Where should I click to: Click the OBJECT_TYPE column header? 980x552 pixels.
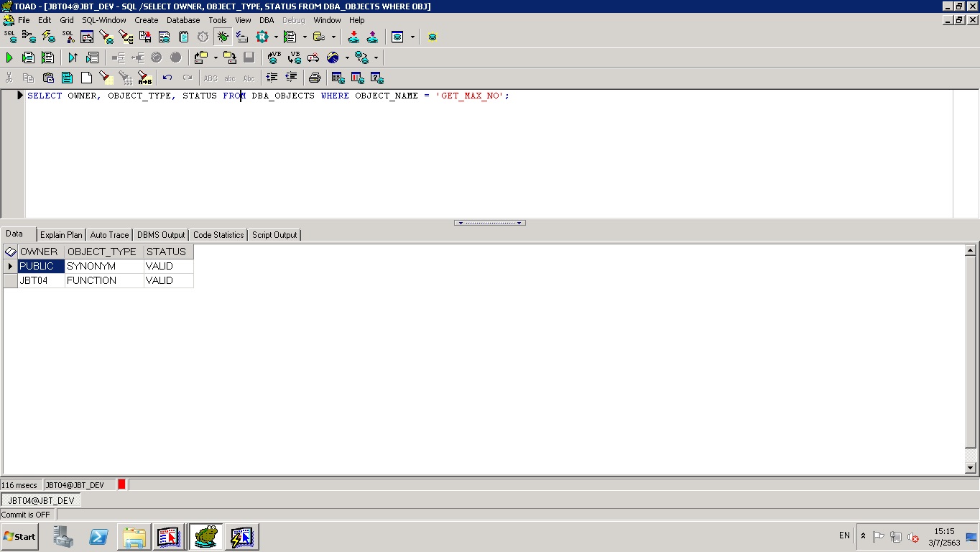coord(102,252)
